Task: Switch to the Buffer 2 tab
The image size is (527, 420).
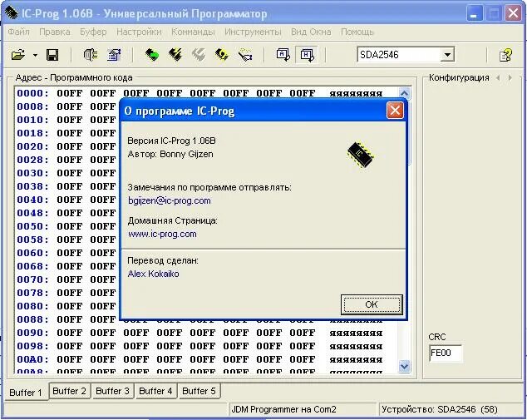Action: [69, 391]
